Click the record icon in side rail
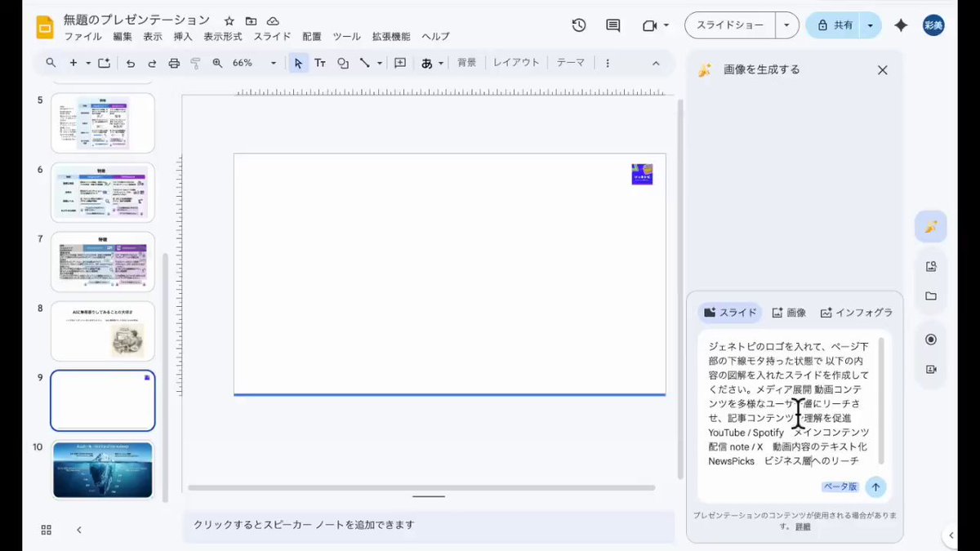 (x=931, y=340)
